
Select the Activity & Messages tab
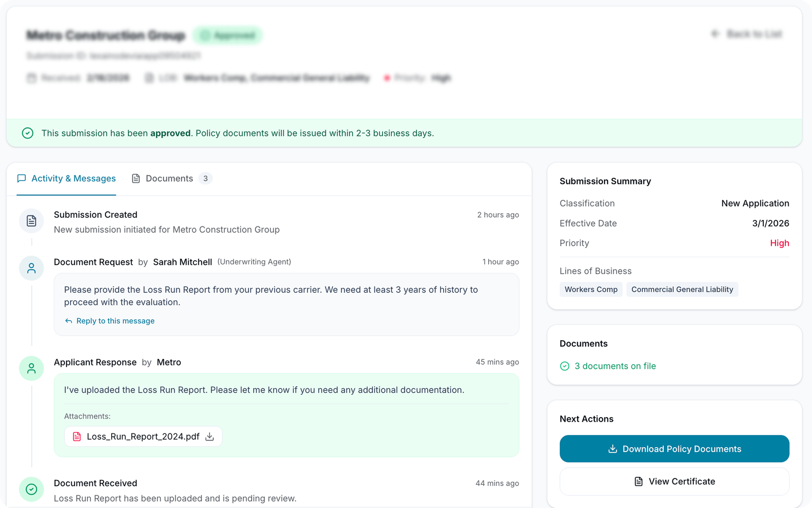click(x=66, y=179)
